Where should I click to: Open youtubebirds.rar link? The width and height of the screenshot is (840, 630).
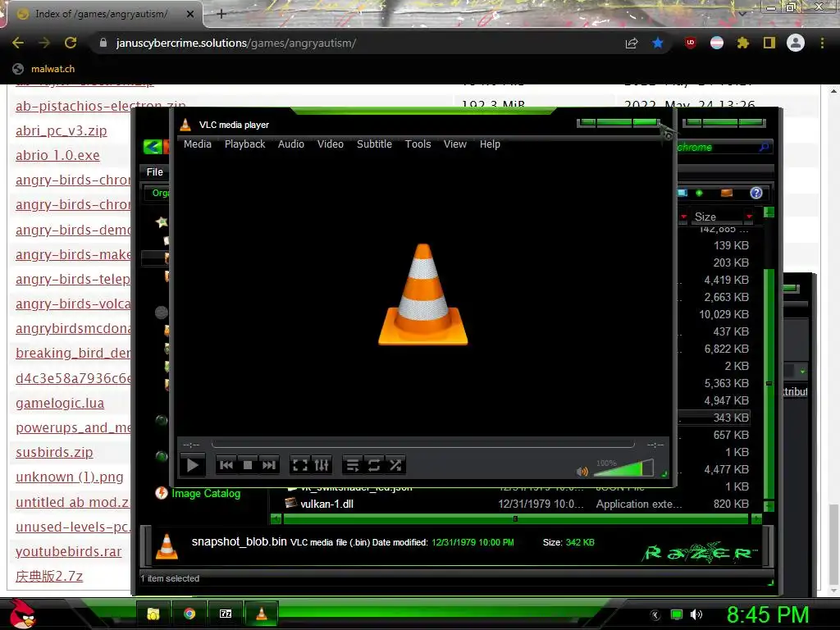[69, 551]
